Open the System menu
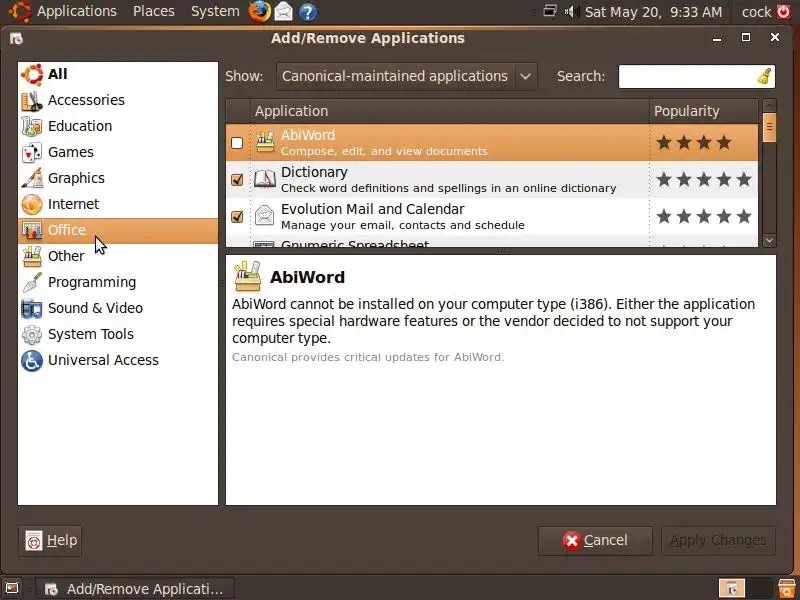The image size is (800, 600). (x=215, y=11)
